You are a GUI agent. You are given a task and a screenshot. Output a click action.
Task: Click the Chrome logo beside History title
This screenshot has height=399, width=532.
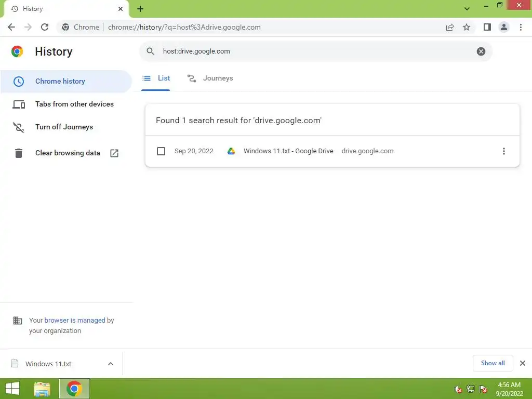(x=17, y=51)
